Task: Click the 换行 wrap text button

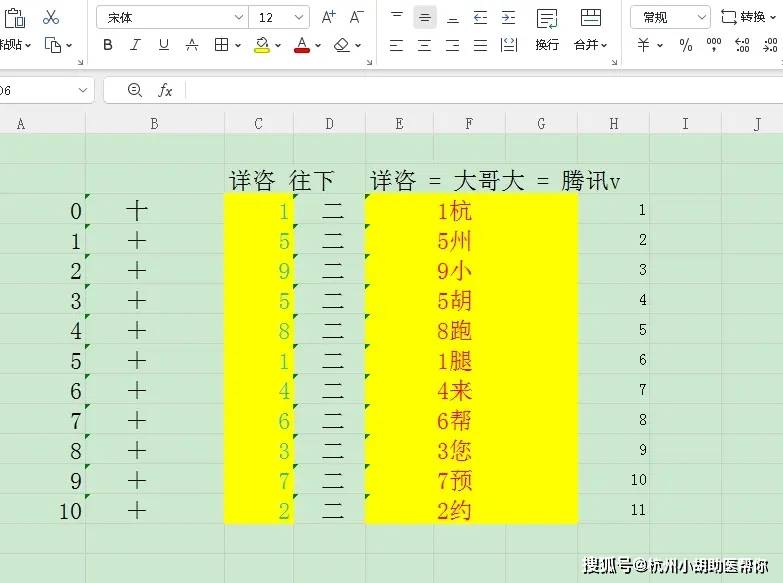Action: (547, 29)
